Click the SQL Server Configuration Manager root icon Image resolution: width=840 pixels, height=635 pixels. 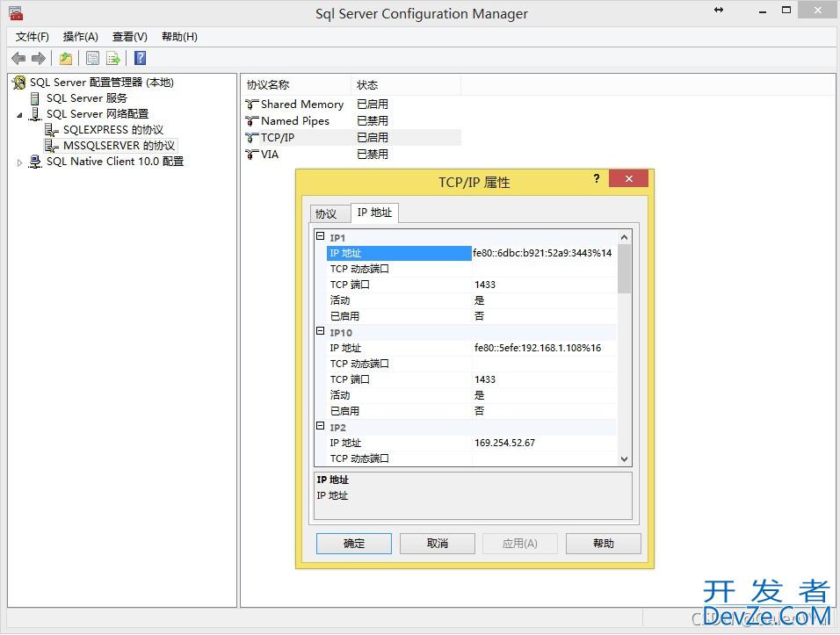click(x=18, y=83)
